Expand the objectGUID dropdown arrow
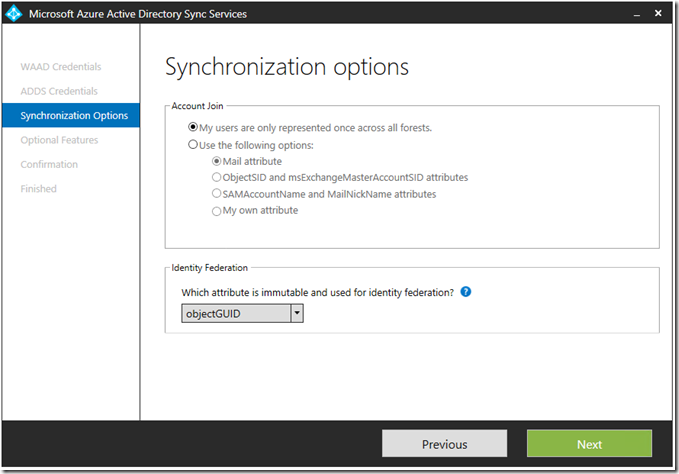679x474 pixels. (x=297, y=313)
